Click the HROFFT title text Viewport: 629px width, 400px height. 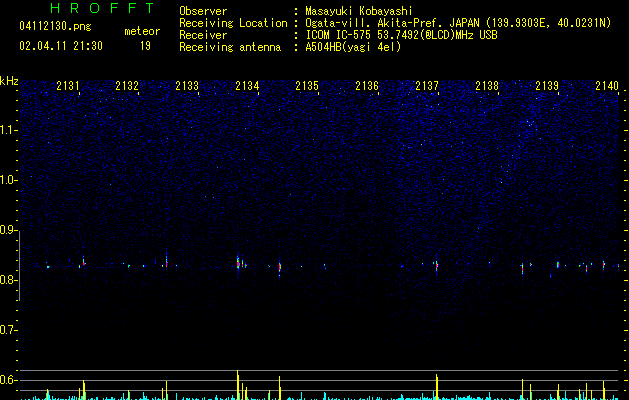tap(102, 8)
